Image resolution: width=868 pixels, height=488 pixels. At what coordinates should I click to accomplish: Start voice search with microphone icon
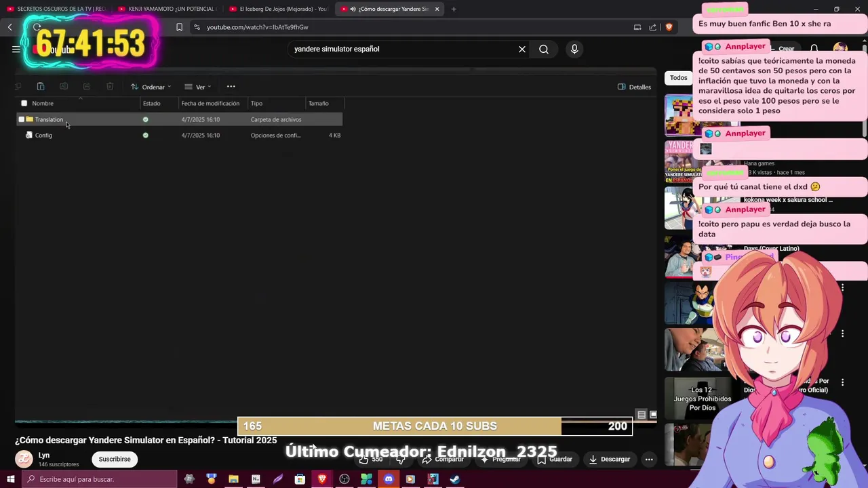coord(574,49)
